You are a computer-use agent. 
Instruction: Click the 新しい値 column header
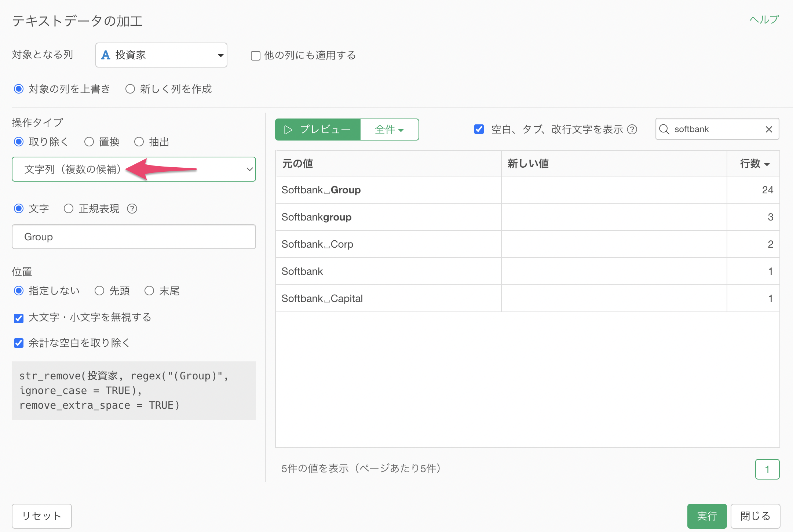tap(614, 164)
